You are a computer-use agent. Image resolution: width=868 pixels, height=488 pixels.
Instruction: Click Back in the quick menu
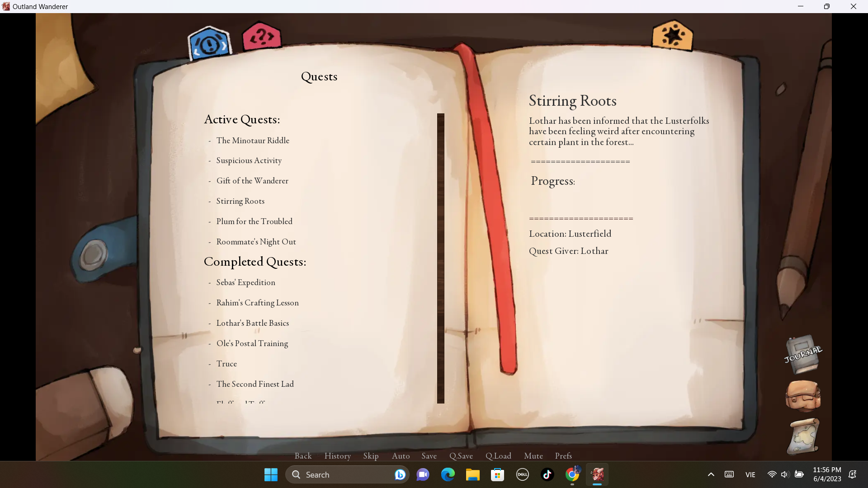click(303, 456)
